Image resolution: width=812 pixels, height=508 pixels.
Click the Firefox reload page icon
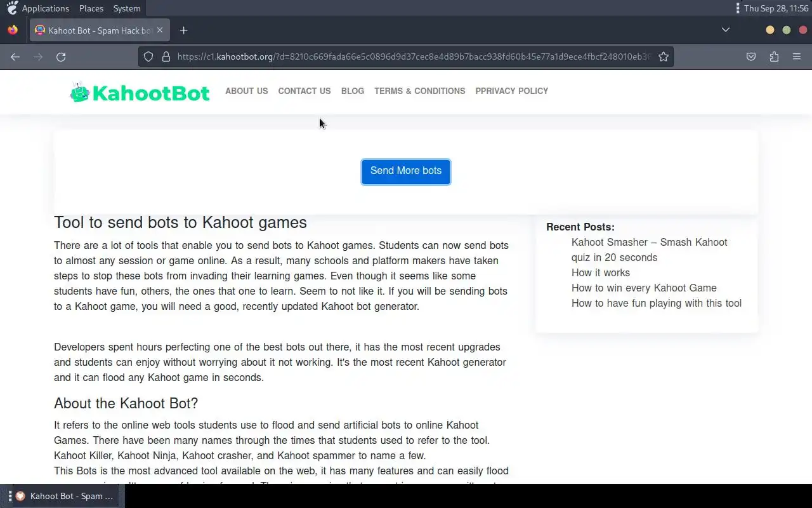point(61,57)
